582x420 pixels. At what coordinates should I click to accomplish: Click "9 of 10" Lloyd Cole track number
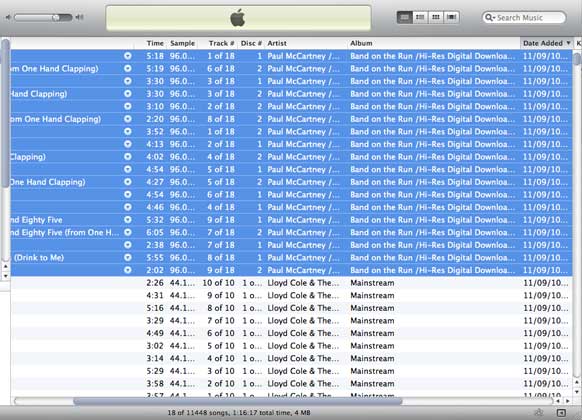coord(221,295)
